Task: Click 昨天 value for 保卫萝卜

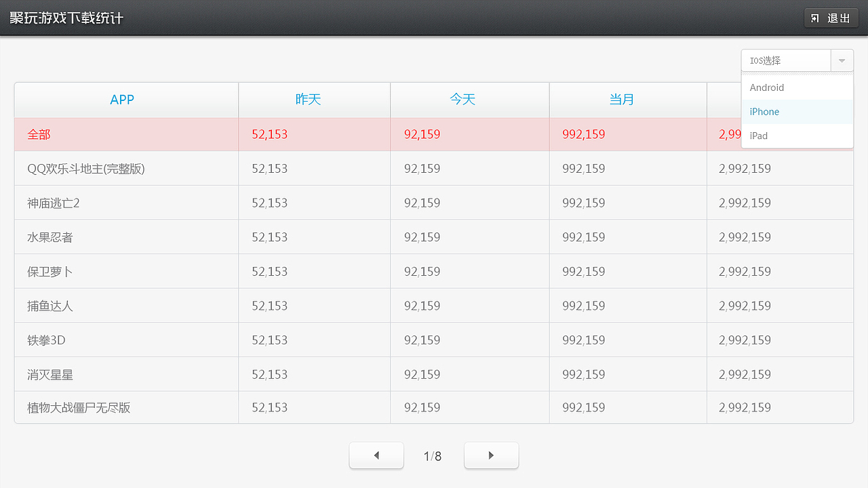Action: 270,271
